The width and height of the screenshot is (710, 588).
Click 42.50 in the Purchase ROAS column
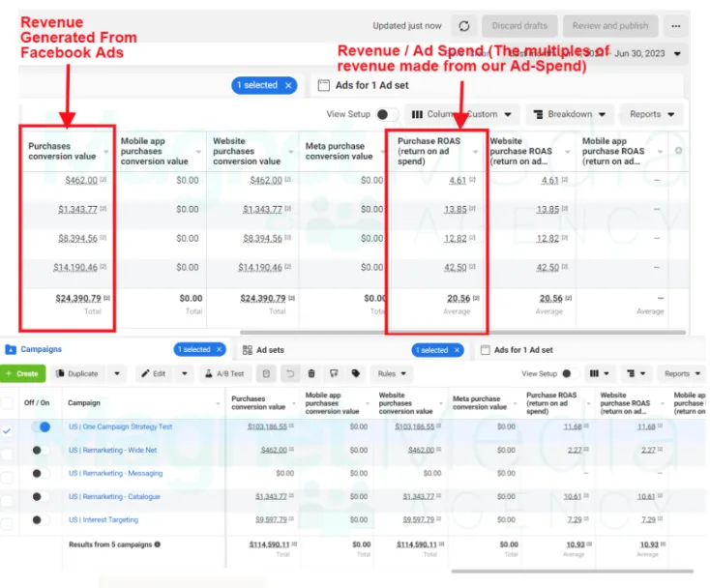coord(455,268)
